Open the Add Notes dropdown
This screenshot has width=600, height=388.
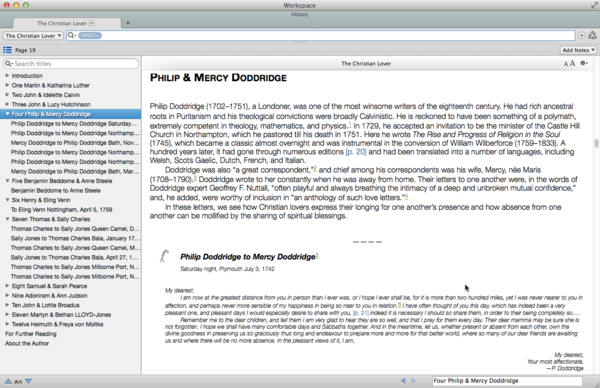[578, 50]
